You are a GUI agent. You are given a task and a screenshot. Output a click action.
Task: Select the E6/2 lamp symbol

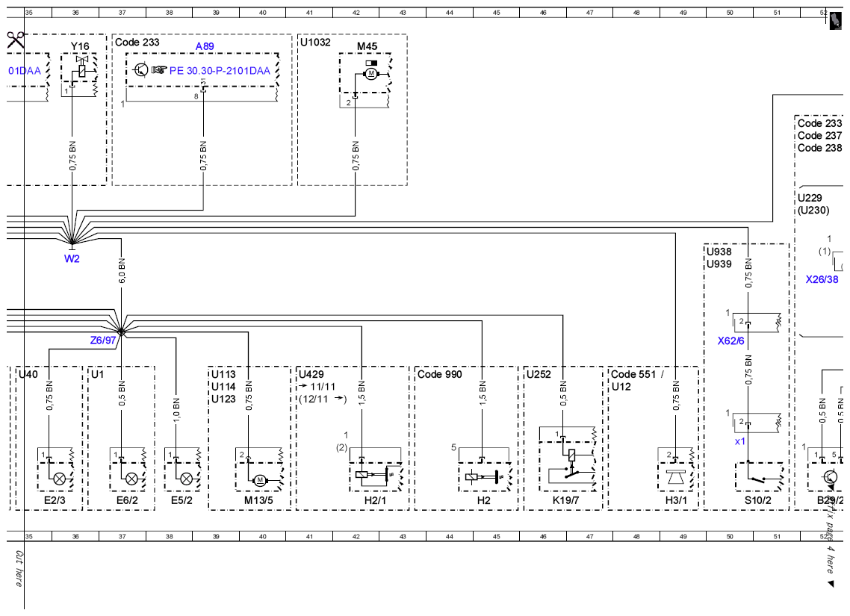[131, 479]
